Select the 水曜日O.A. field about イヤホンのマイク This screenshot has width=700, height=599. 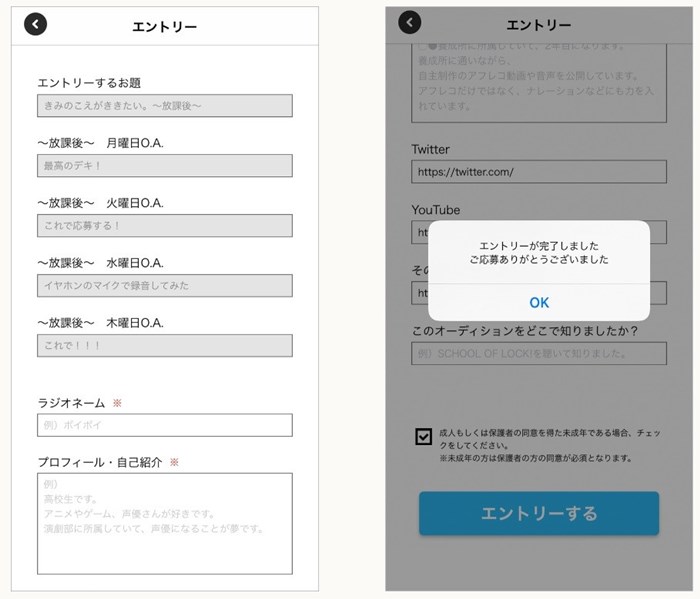pos(165,285)
